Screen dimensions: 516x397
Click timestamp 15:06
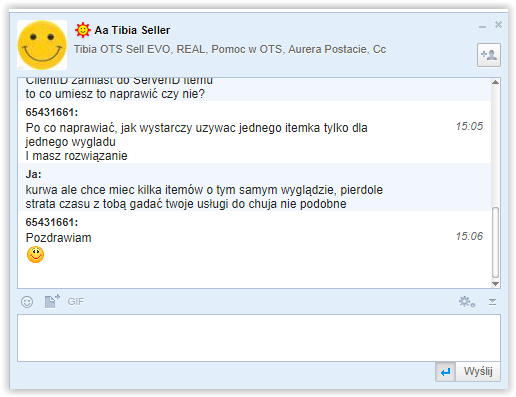[469, 236]
